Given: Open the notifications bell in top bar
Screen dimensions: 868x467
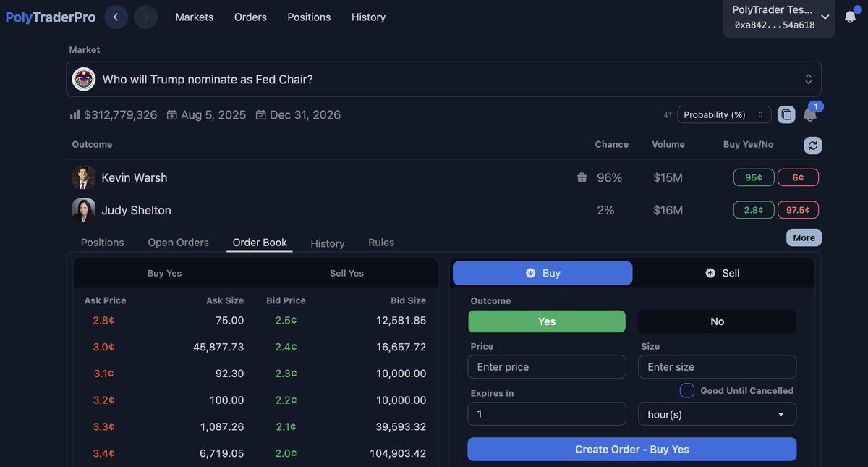Looking at the screenshot, I should tap(851, 17).
